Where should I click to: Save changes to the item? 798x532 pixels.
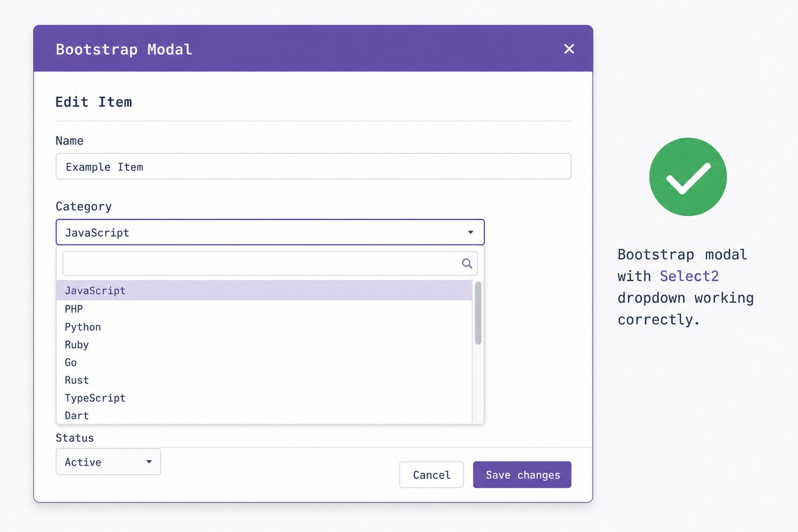522,475
